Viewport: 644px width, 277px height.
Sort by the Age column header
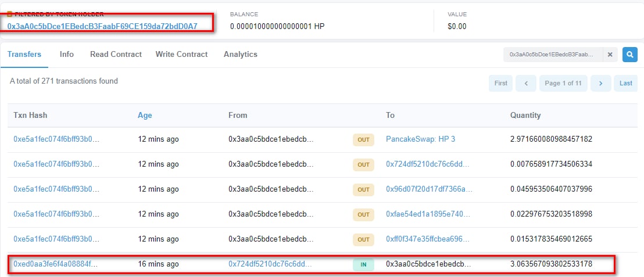[145, 116]
